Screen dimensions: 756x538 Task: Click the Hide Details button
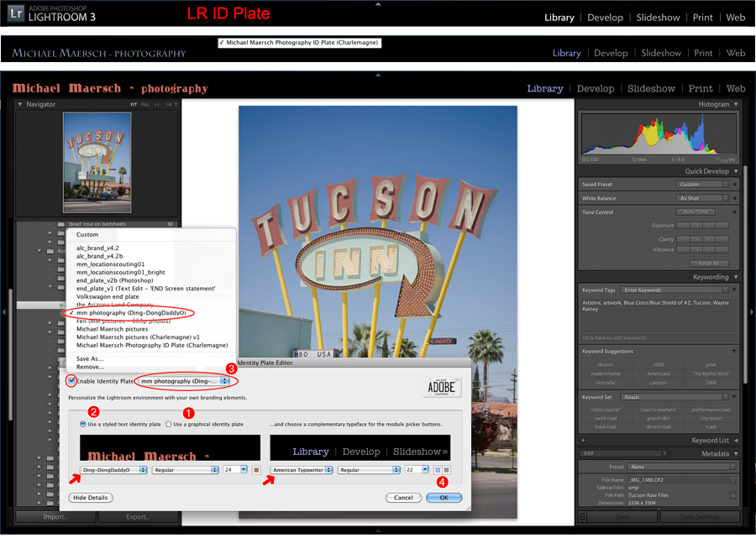pyautogui.click(x=90, y=497)
